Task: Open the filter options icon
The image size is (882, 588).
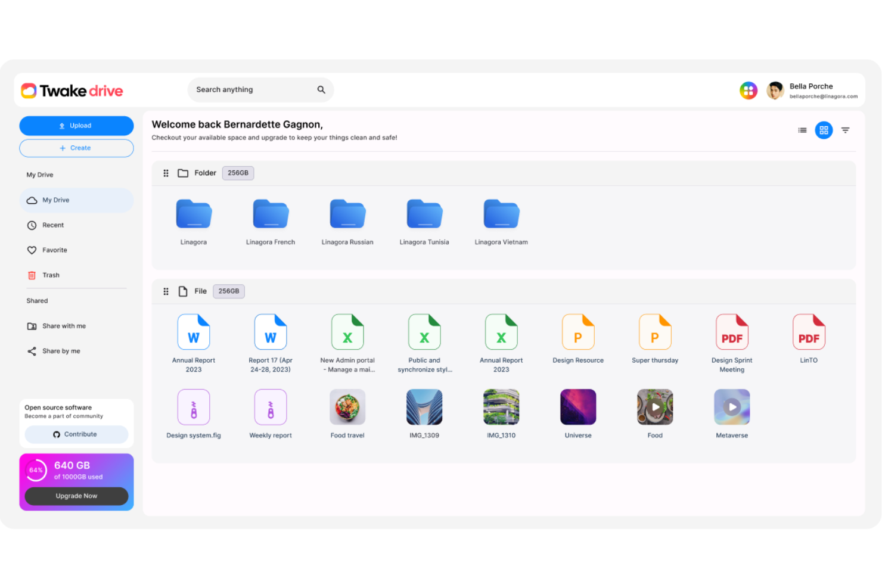Action: (846, 130)
